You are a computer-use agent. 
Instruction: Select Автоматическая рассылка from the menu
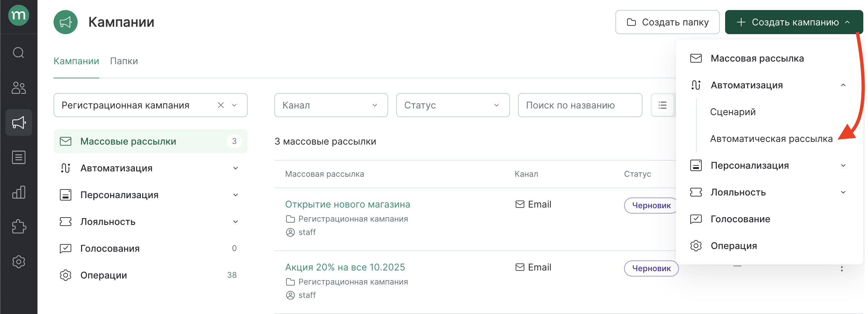click(x=771, y=139)
